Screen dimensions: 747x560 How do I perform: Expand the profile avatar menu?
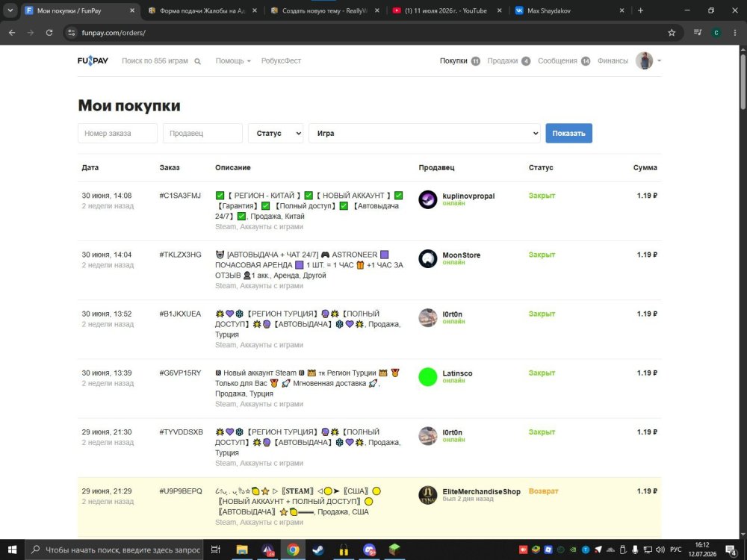(x=648, y=61)
